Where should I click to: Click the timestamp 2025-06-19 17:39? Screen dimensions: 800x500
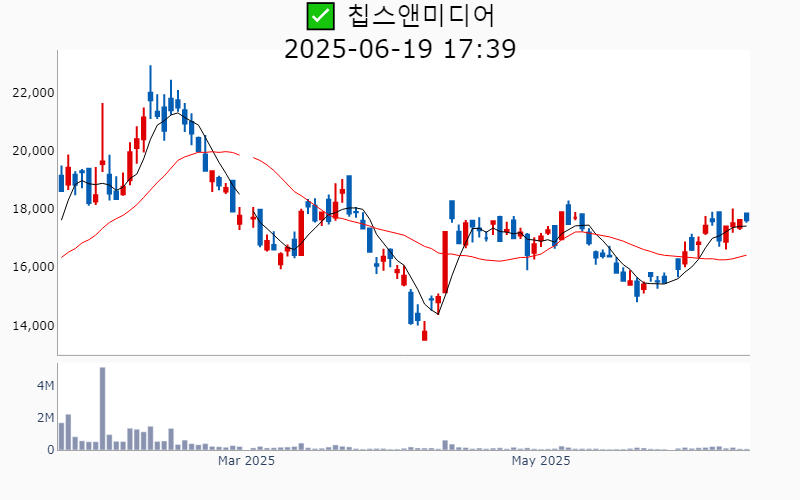[x=400, y=49]
